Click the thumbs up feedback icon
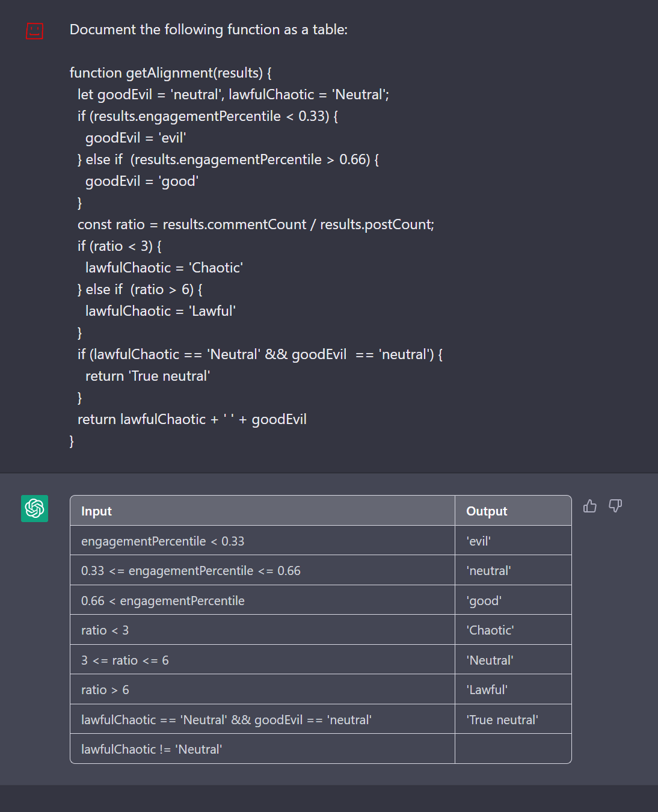The height and width of the screenshot is (812, 658). pos(590,506)
